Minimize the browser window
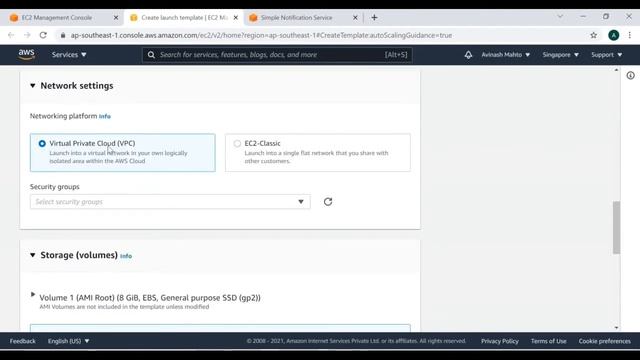 (x=583, y=16)
